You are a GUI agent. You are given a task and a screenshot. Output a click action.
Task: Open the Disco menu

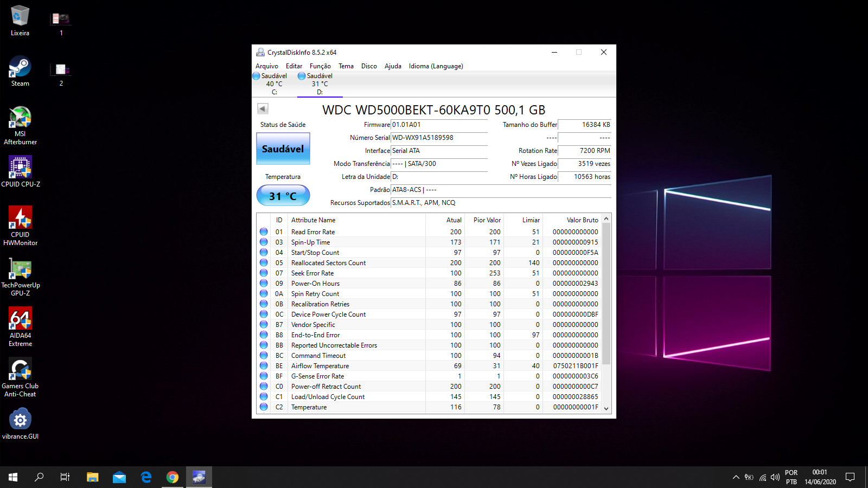[369, 66]
